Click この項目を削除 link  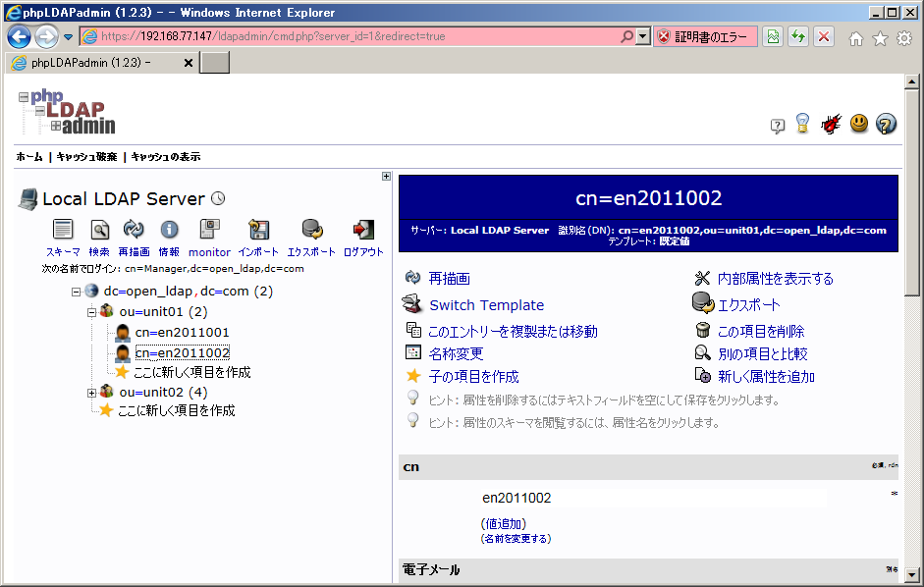pyautogui.click(x=761, y=331)
